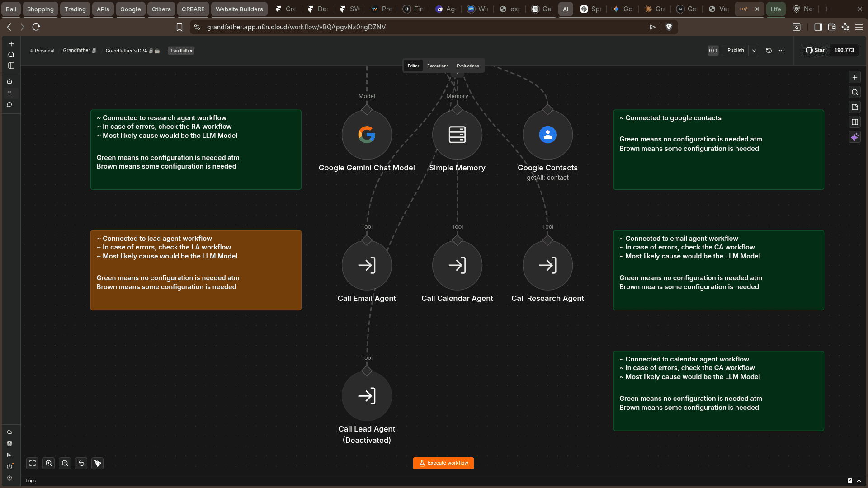
Task: Open the sidebar insights chart icon
Action: [x=9, y=455]
